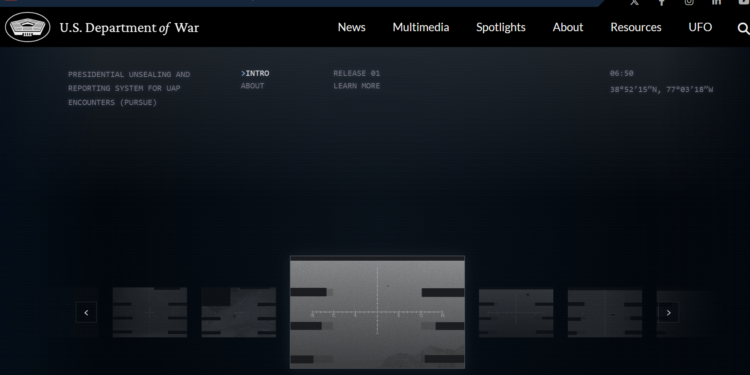Open the enlarged center crosshair image
The width and height of the screenshot is (750, 375).
tap(377, 312)
